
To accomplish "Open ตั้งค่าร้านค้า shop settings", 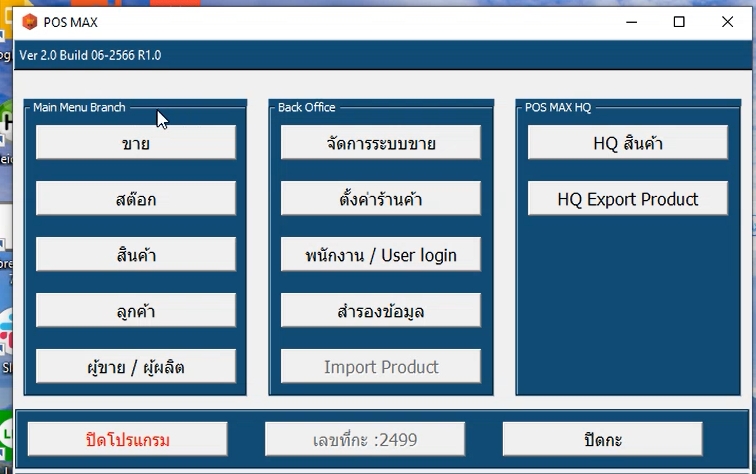I will tap(381, 198).
